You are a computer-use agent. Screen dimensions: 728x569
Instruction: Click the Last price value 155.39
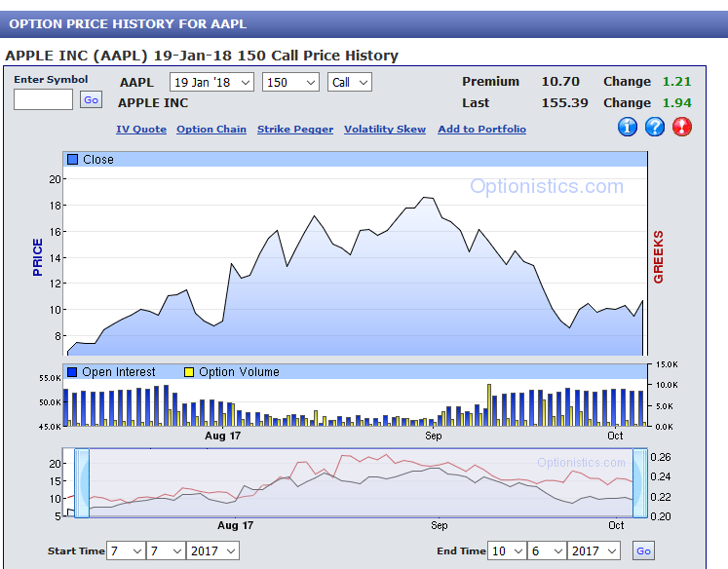(564, 102)
